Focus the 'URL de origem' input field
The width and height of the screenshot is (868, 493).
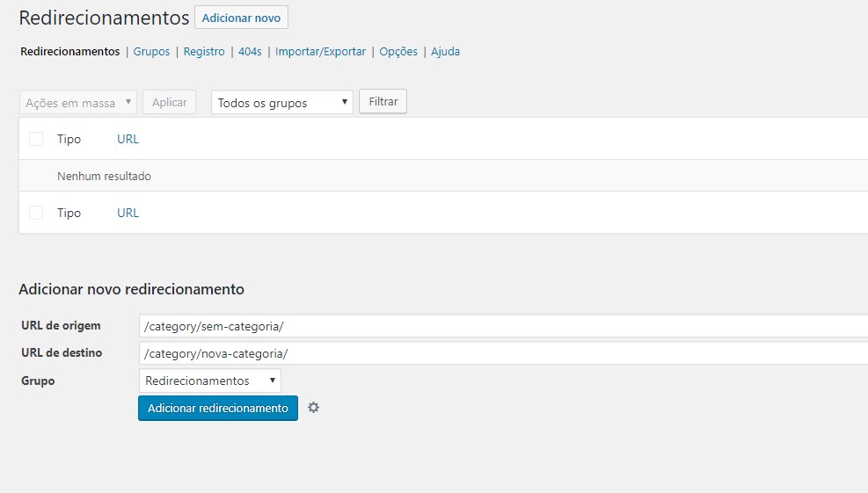(503, 326)
